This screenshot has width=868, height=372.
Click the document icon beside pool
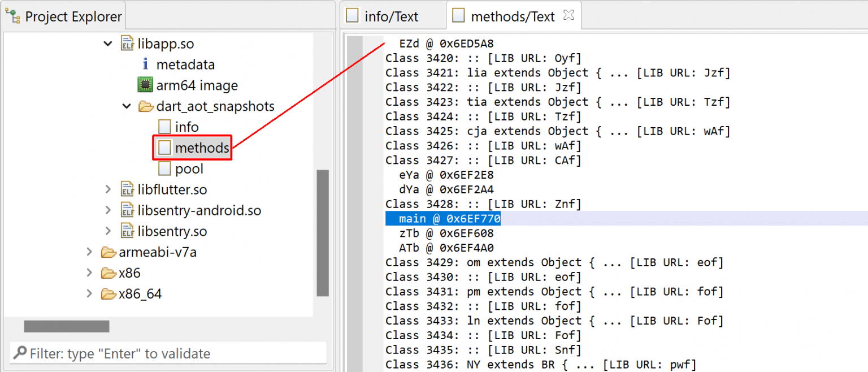(164, 168)
